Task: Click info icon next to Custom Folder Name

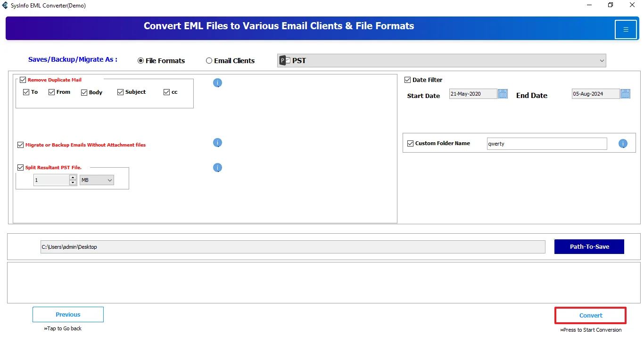Action: pos(623,144)
